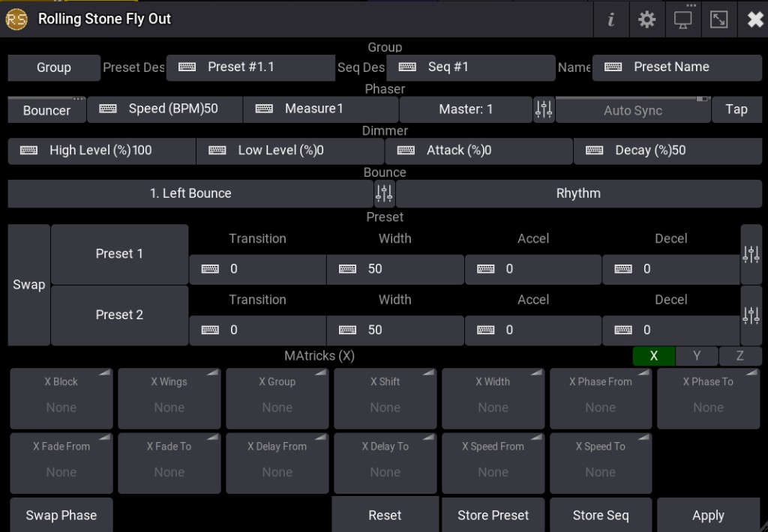Screen dimensions: 768x532
Task: Click keyboard icon in Preset #1.1 field
Action: pyautogui.click(x=187, y=67)
